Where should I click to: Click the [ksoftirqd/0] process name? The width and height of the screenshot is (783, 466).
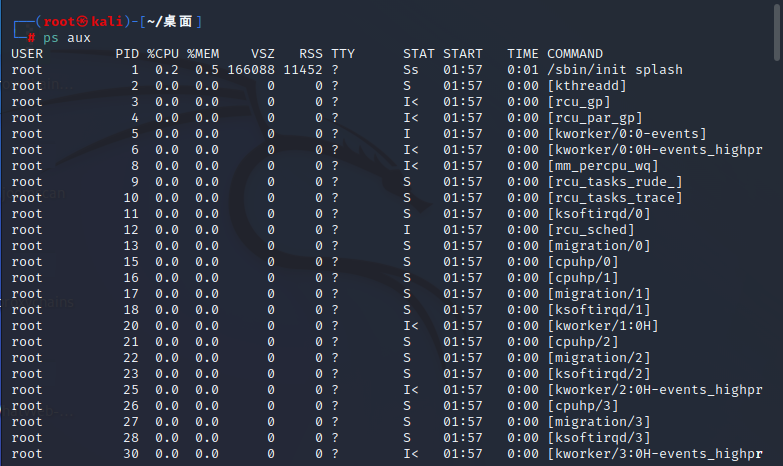coord(599,214)
